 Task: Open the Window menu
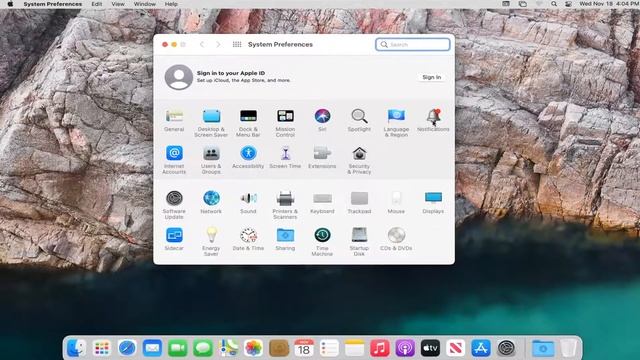145,4
